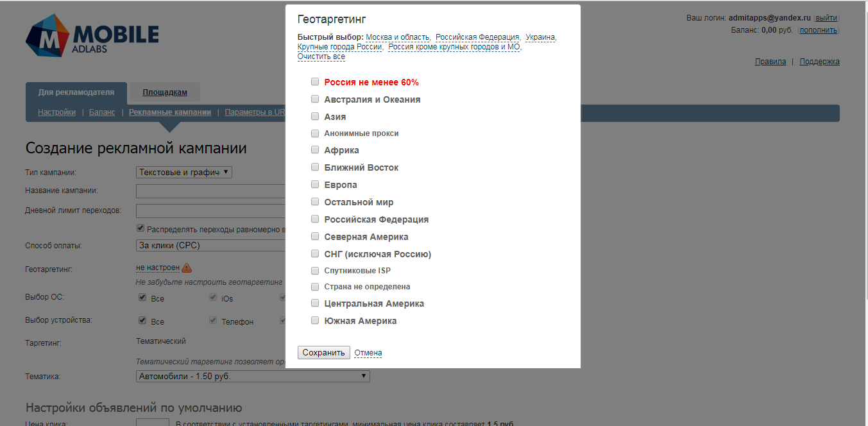Choose quick select 'Москва и область'
Image resolution: width=868 pixels, height=426 pixels.
tap(398, 37)
